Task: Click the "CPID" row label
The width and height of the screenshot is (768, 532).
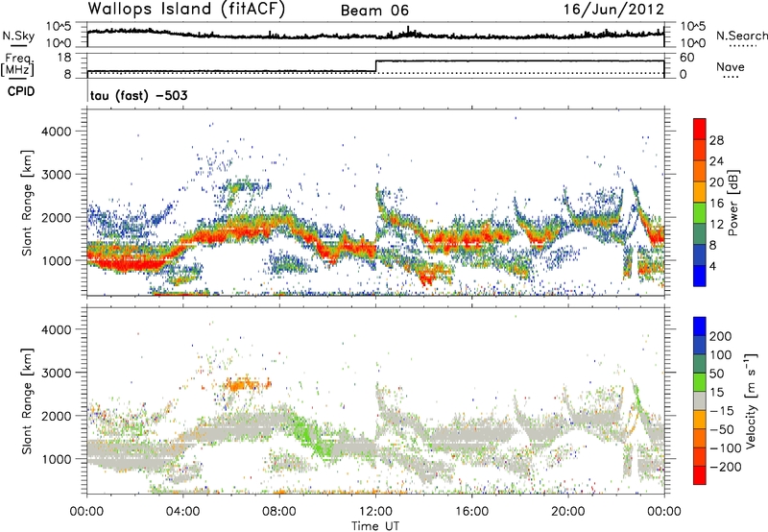Action: point(21,91)
